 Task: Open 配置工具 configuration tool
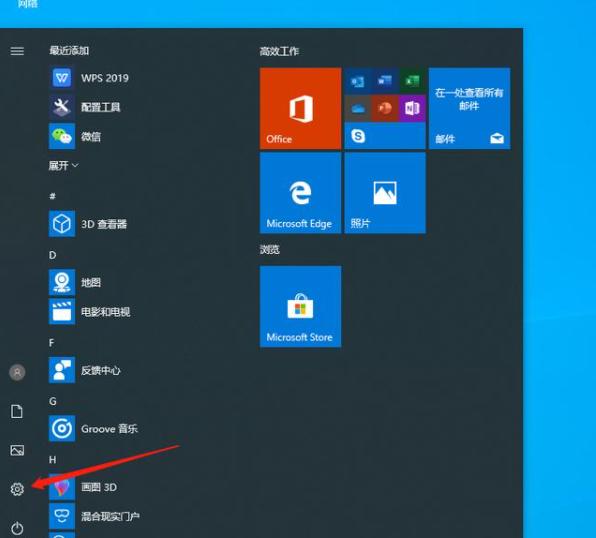pos(85,107)
